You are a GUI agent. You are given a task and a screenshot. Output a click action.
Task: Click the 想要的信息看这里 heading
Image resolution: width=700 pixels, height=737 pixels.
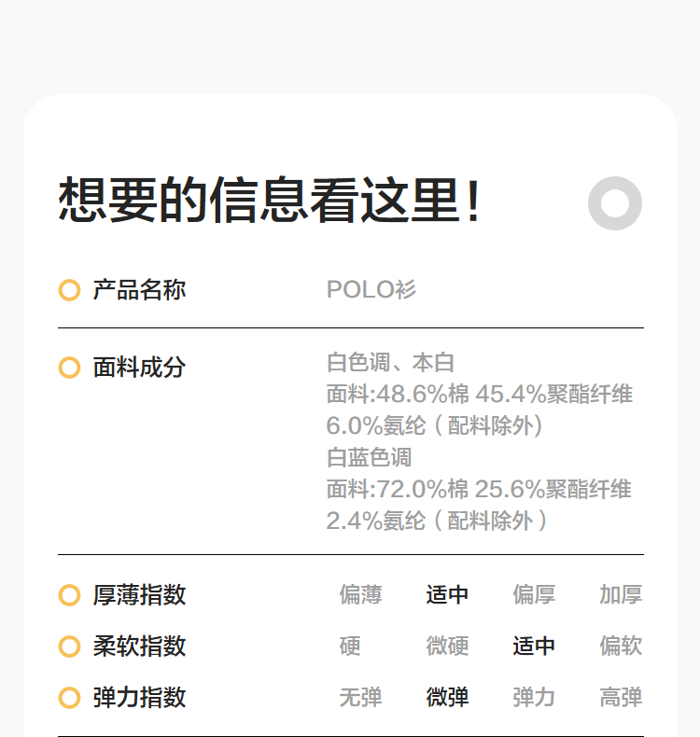tap(271, 201)
